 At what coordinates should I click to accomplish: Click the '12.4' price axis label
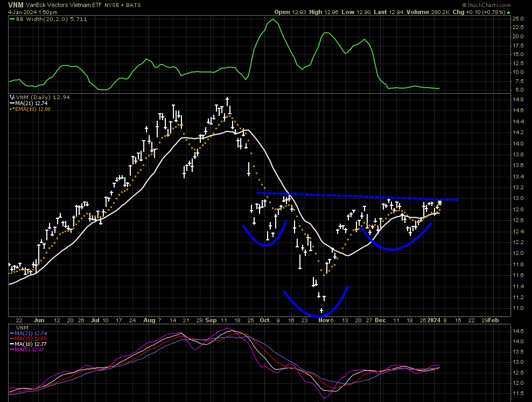pos(518,232)
